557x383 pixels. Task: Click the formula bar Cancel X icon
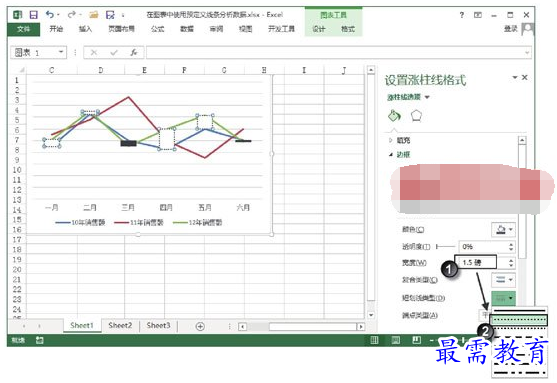(x=94, y=53)
